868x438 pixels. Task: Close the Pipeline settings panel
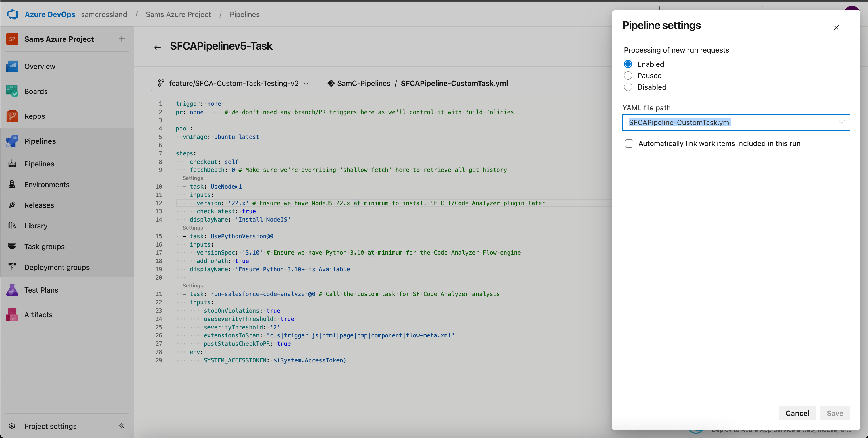(x=836, y=28)
